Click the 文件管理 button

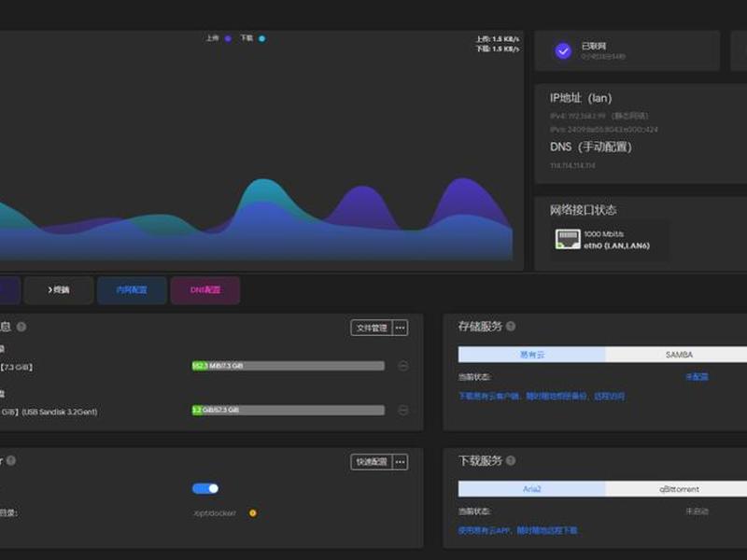372,328
